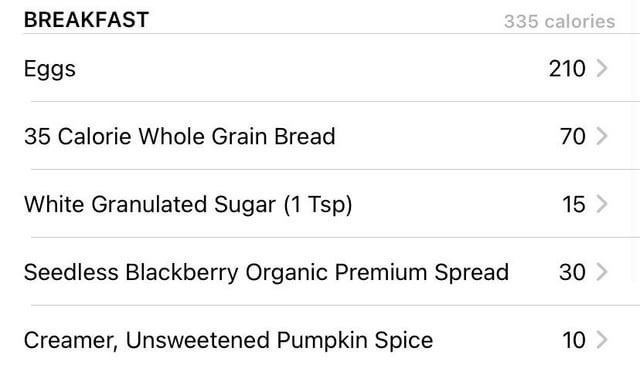Tap the 15 calorie value for sugar
This screenshot has height=368, width=640.
tap(574, 204)
